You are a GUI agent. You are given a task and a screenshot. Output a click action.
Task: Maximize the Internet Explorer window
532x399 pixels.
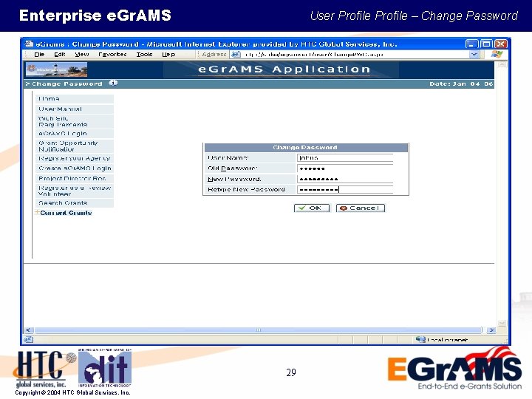click(486, 44)
